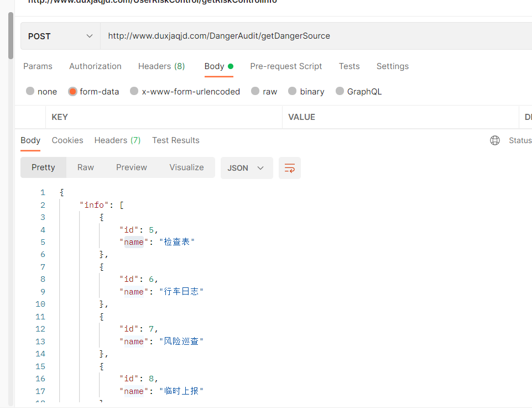Open the JSON format dropdown
This screenshot has height=415, width=532.
point(246,168)
